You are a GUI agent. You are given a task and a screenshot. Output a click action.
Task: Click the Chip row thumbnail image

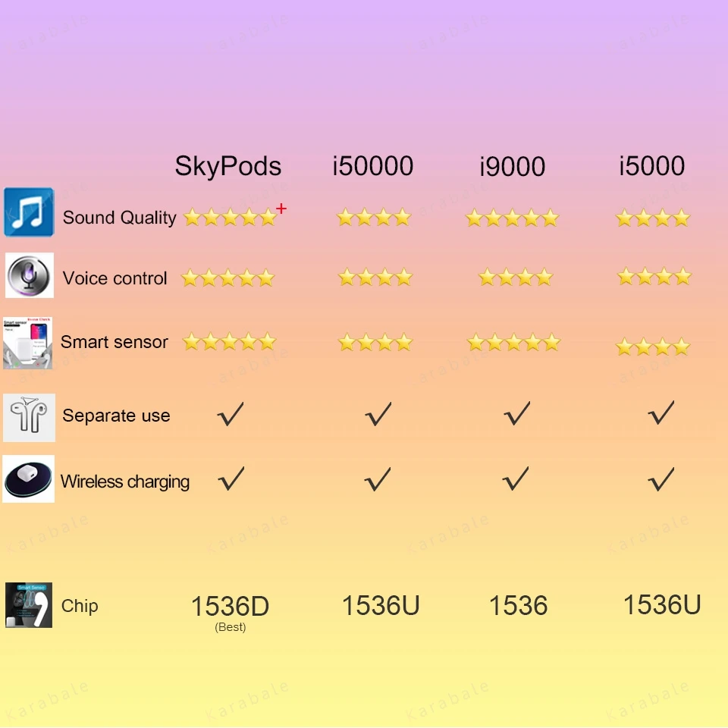pos(29,605)
